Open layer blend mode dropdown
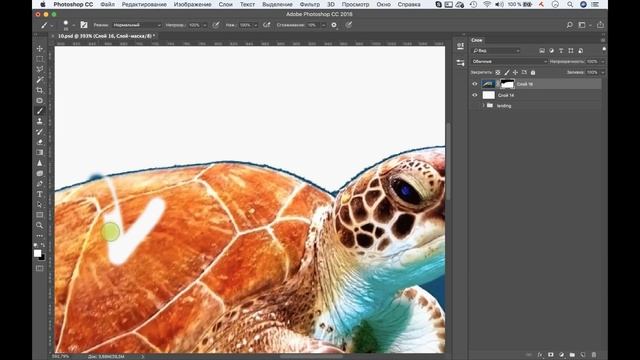 [x=509, y=61]
